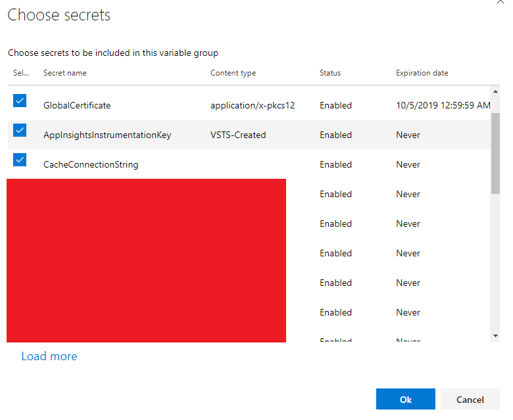Click the application/x-pkcs12 content type cell
513x420 pixels.
(x=253, y=105)
